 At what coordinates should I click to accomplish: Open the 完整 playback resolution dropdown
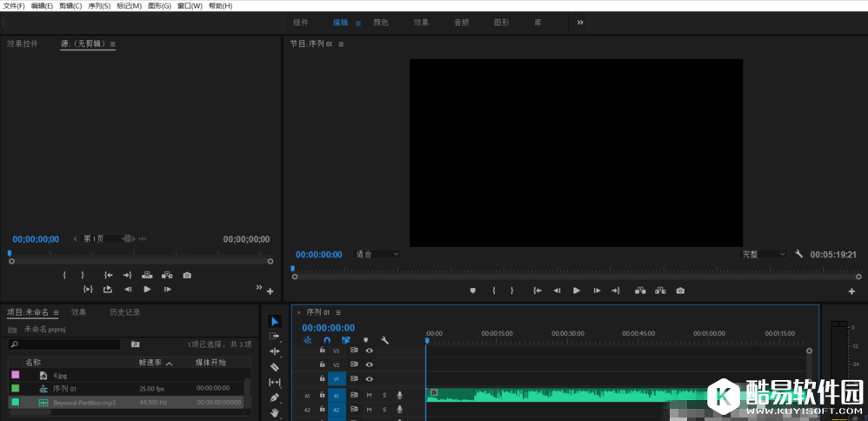point(763,254)
